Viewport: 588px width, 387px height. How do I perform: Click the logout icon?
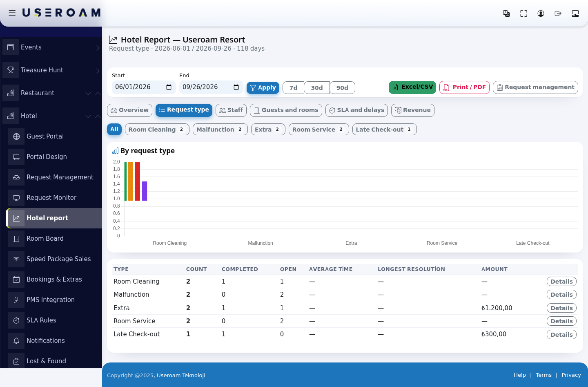point(558,13)
